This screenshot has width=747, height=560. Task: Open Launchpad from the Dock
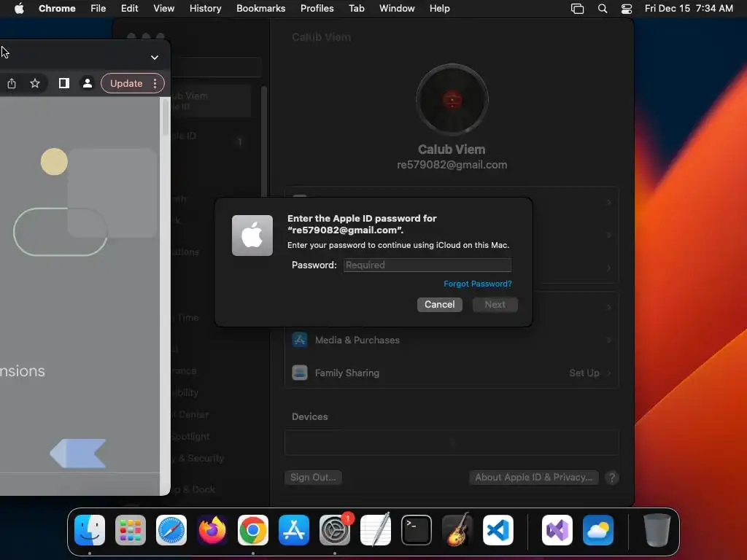pyautogui.click(x=131, y=530)
